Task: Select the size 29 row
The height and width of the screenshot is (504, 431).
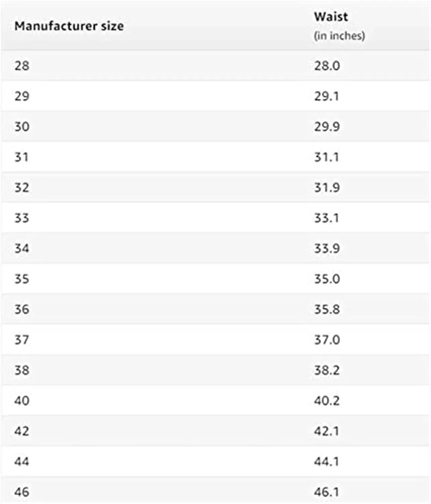Action: tap(215, 96)
